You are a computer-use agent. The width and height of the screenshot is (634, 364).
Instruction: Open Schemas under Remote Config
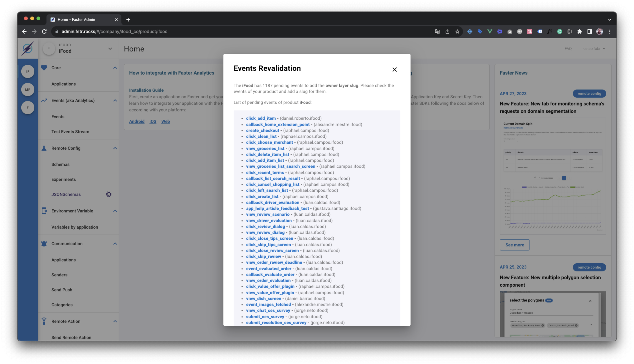(x=61, y=165)
